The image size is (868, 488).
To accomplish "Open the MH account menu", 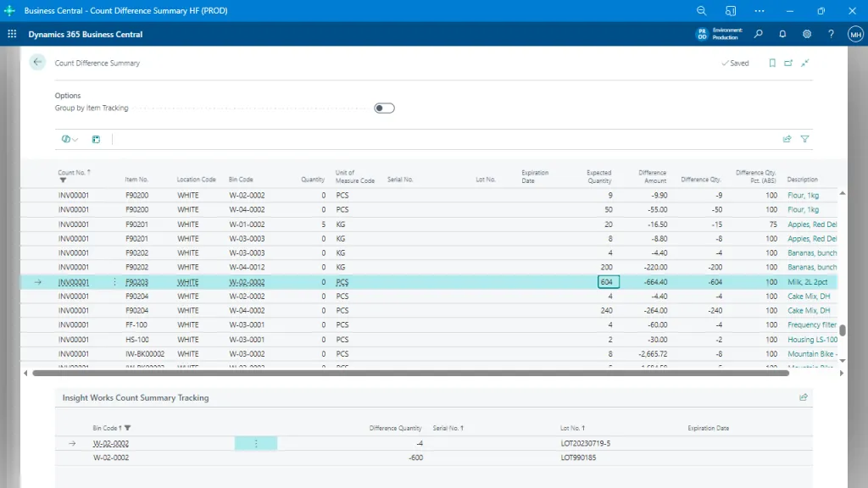I will [x=854, y=34].
